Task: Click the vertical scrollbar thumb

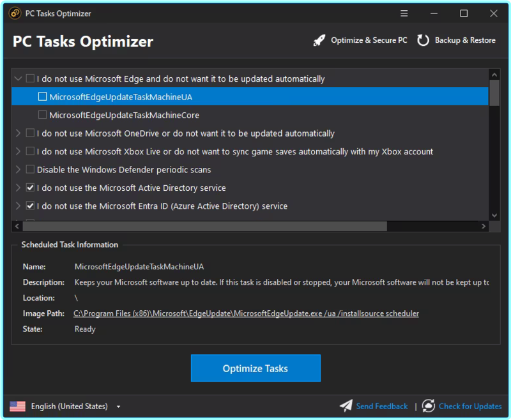Action: coord(494,93)
